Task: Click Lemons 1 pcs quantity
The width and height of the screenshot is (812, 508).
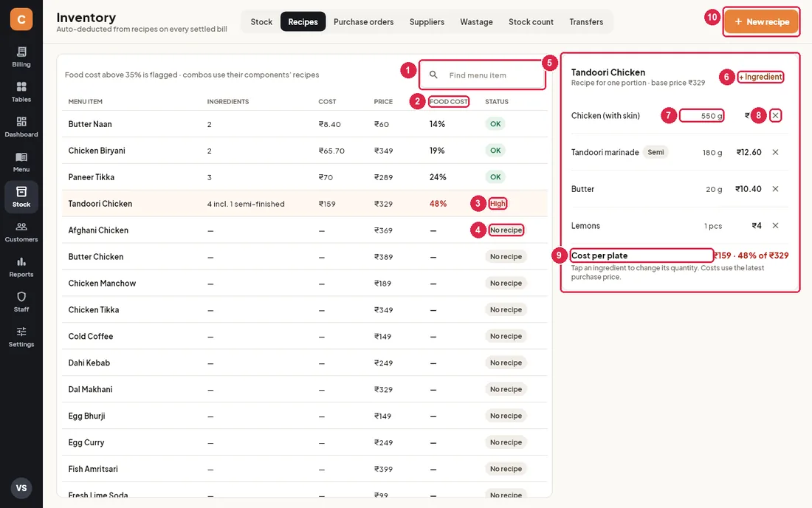Action: click(712, 226)
